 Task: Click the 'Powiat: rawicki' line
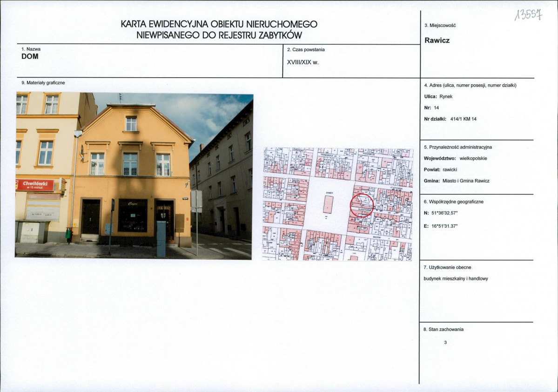pos(440,169)
